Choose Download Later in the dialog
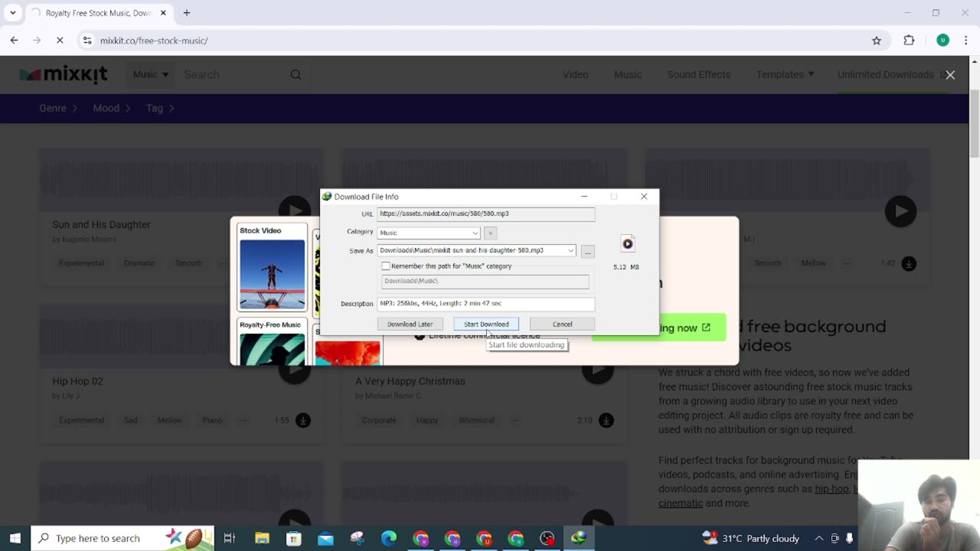Image resolution: width=980 pixels, height=551 pixels. pos(410,324)
